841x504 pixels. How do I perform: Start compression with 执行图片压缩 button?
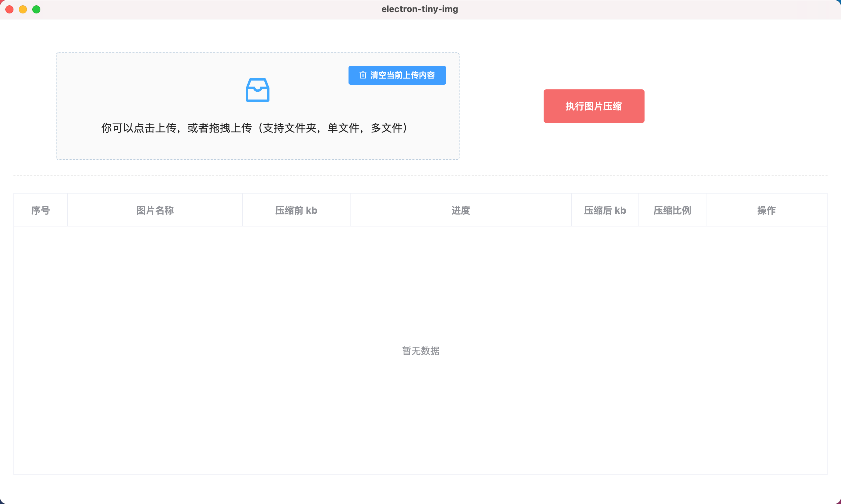[x=593, y=106]
